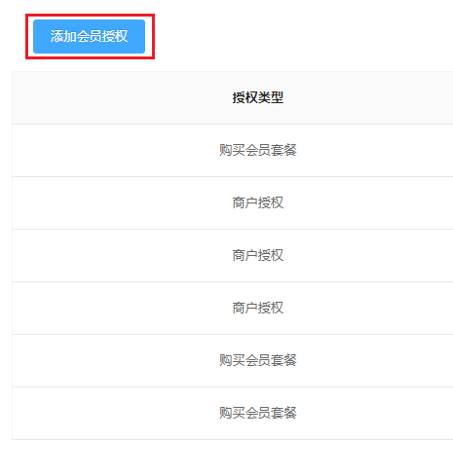The width and height of the screenshot is (453, 476).
Task: Select the second 购买会员套餐 row
Action: pos(233,360)
